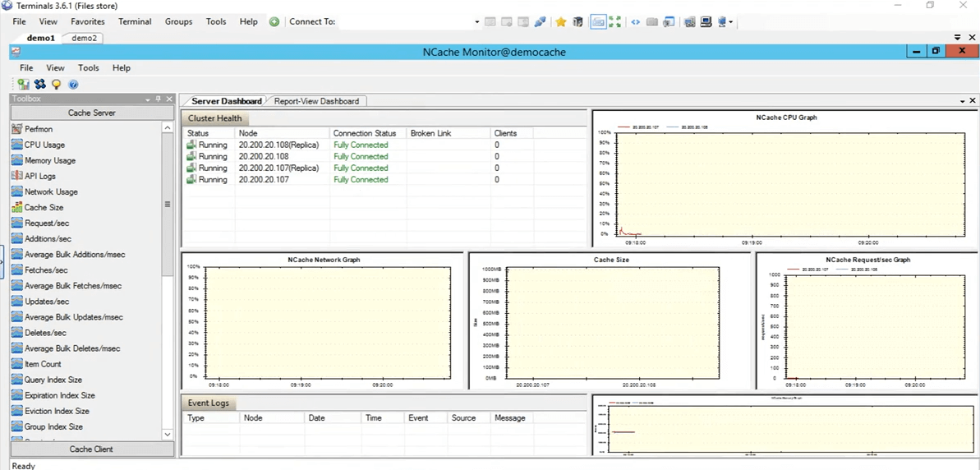Open the dropdown arrow next to last toolbar computer icon
The width and height of the screenshot is (980, 470).
pos(730,22)
